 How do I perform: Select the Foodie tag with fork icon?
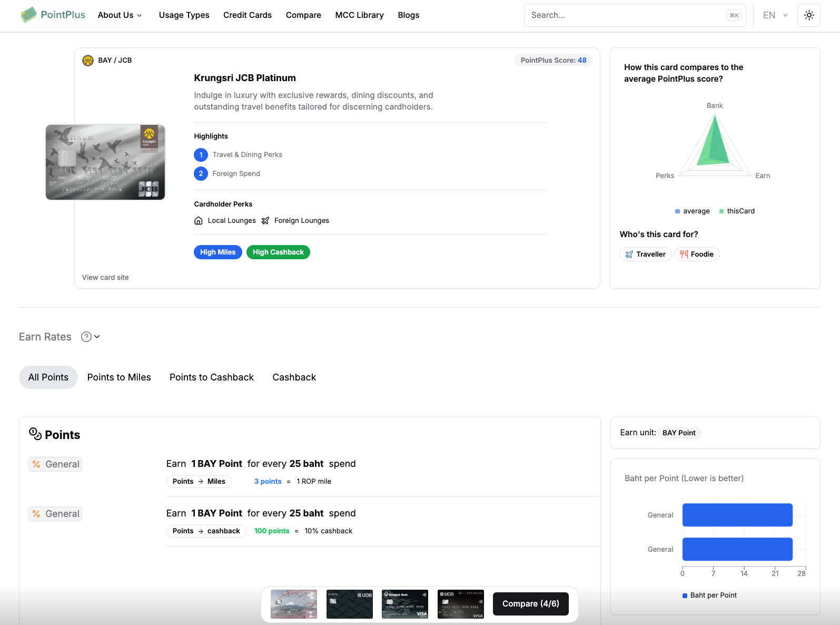click(697, 255)
